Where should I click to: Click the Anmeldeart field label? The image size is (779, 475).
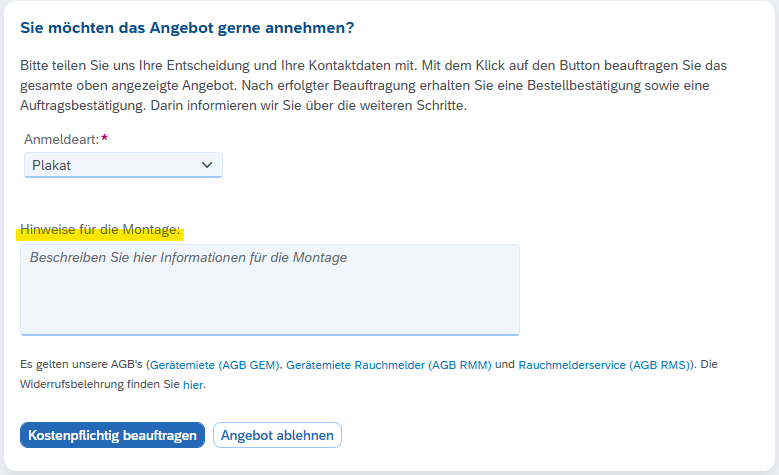59,140
